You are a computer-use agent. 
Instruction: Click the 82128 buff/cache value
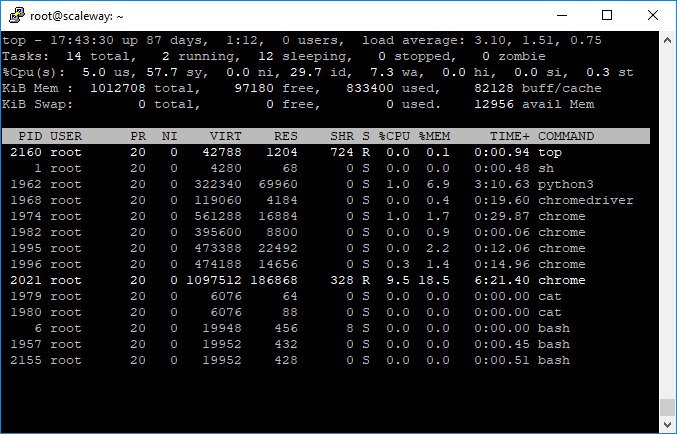pos(494,88)
